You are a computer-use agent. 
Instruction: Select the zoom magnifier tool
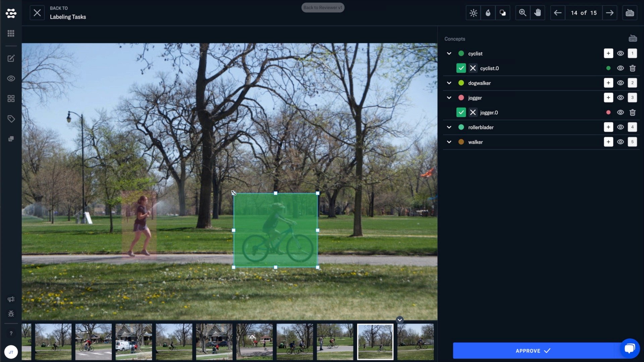[523, 13]
